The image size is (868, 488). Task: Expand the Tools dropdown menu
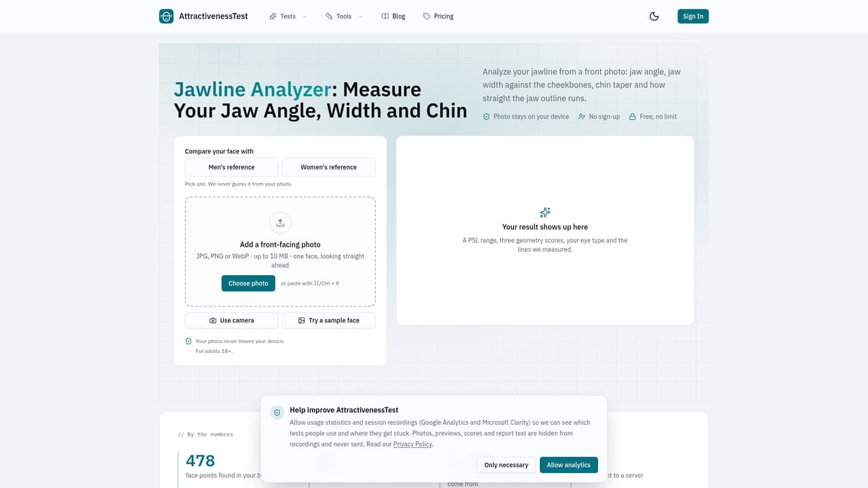click(344, 16)
